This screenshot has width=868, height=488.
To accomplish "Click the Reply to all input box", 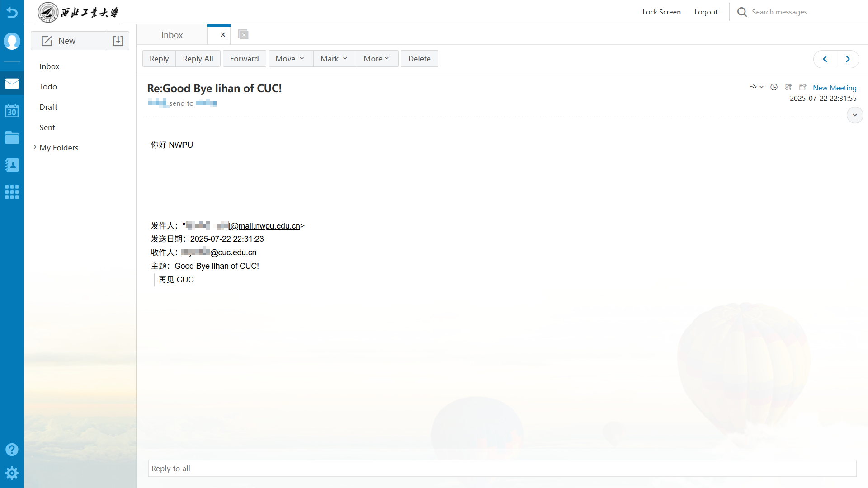I will pos(502,469).
